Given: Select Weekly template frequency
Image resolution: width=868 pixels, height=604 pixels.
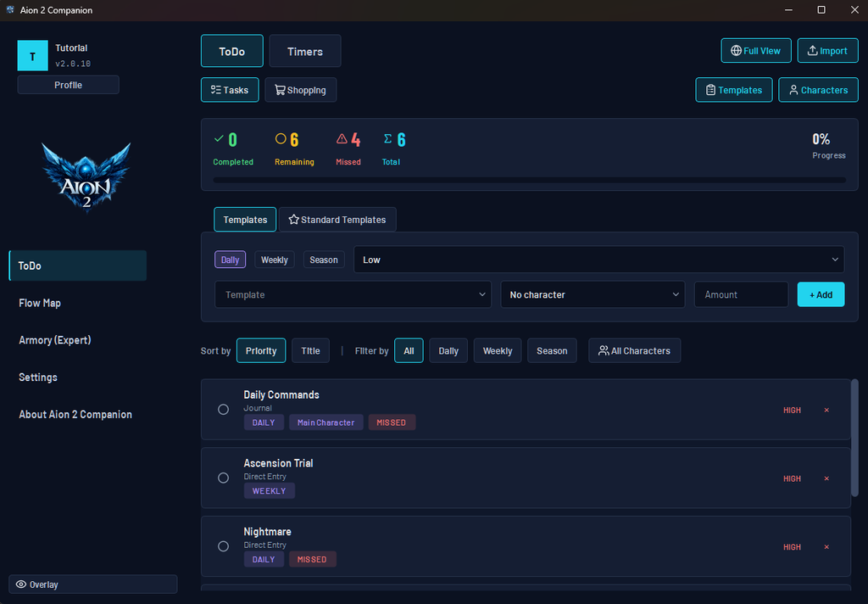Looking at the screenshot, I should point(275,260).
